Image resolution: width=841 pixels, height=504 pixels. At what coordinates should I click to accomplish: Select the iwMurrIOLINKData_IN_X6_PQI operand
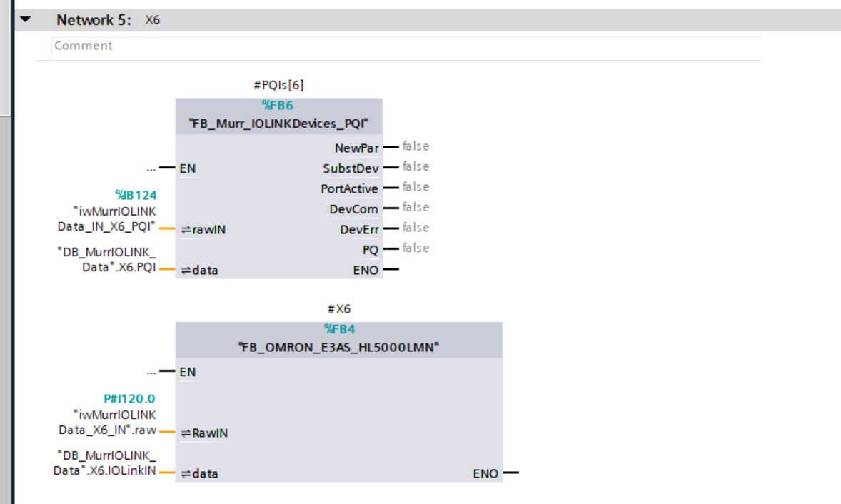(x=107, y=218)
